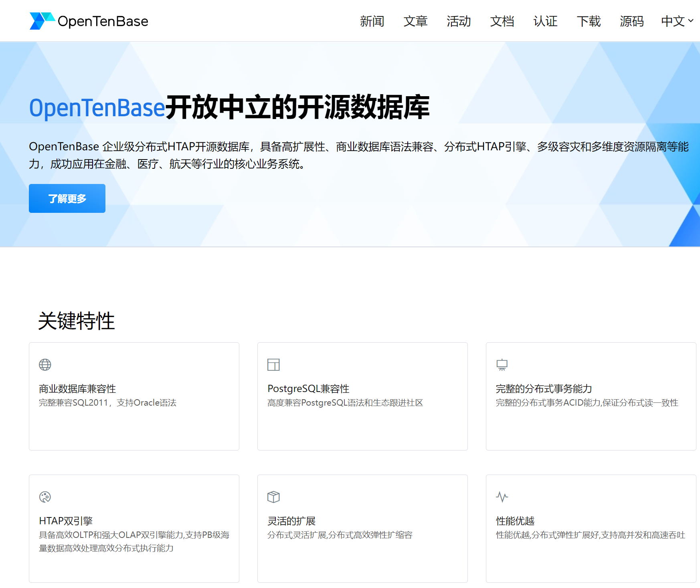Image resolution: width=700 pixels, height=588 pixels.
Task: Click the blue OpenTenBase word in hero headline
Action: [x=97, y=108]
